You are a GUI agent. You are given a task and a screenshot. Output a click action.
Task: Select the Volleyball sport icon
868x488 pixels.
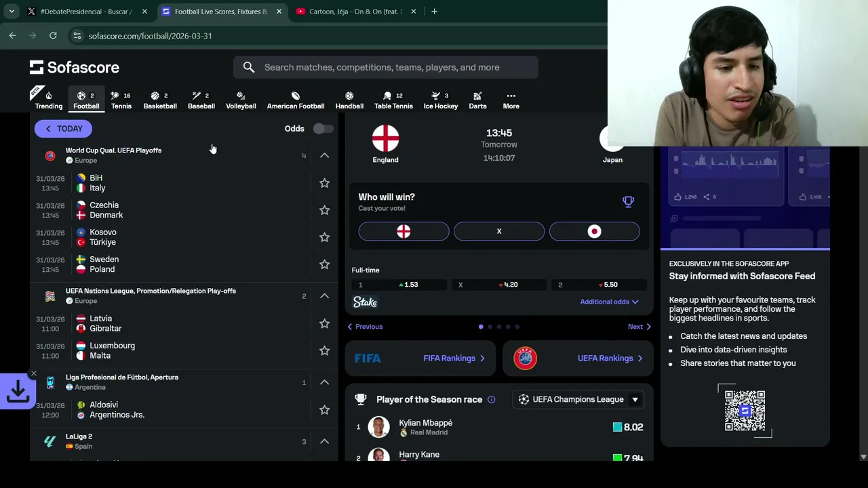pyautogui.click(x=241, y=100)
